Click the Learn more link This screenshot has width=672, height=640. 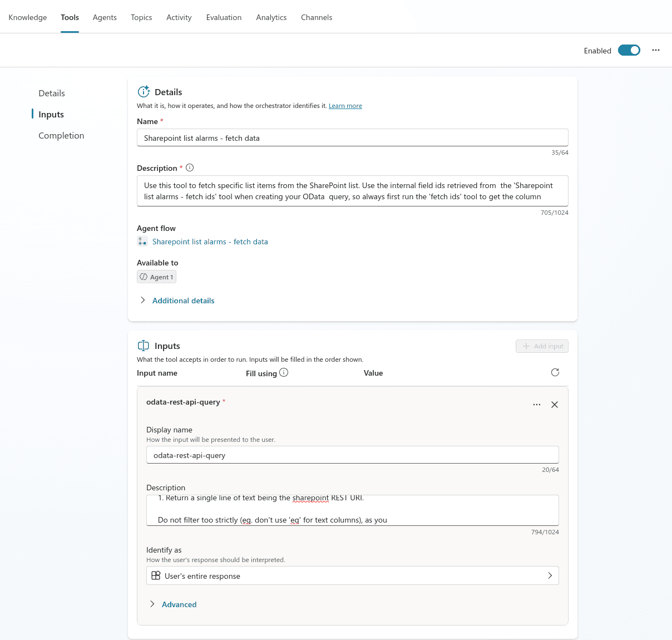point(345,105)
